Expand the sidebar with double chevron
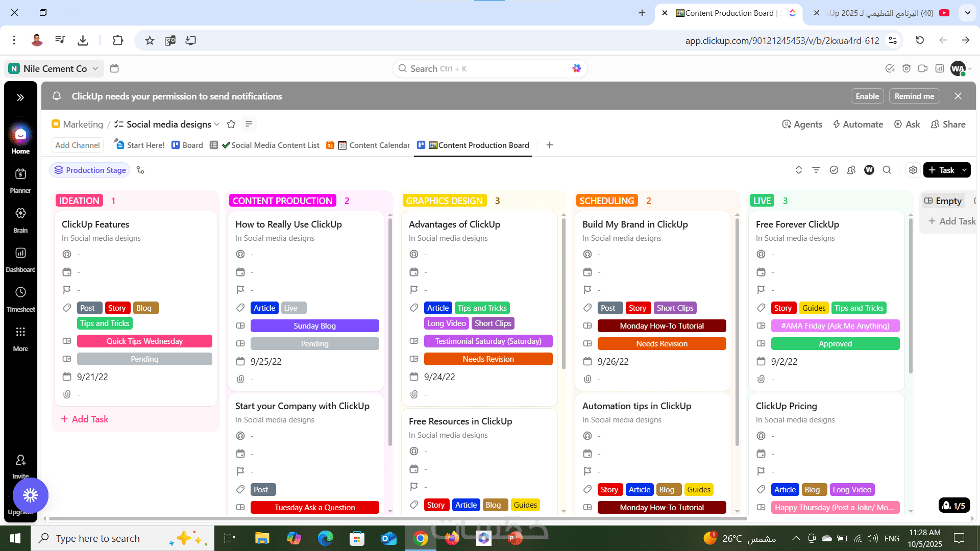This screenshot has height=551, width=980. tap(20, 97)
